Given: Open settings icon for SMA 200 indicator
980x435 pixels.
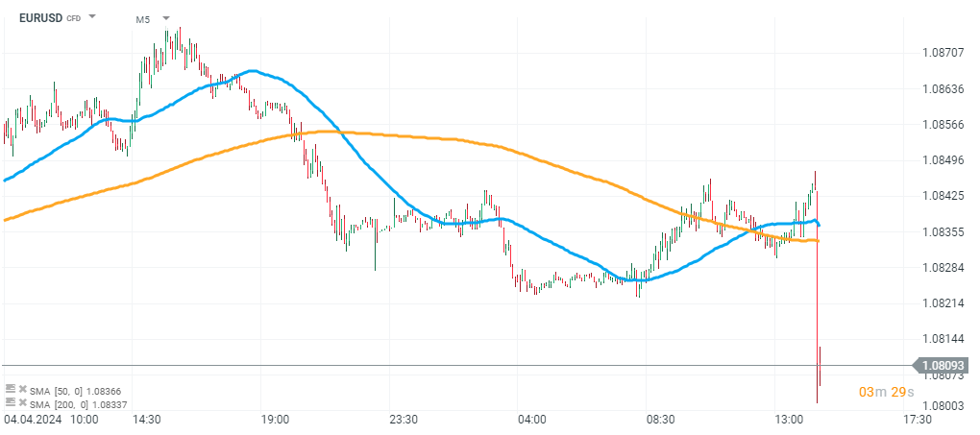Looking at the screenshot, I should coord(11,404).
